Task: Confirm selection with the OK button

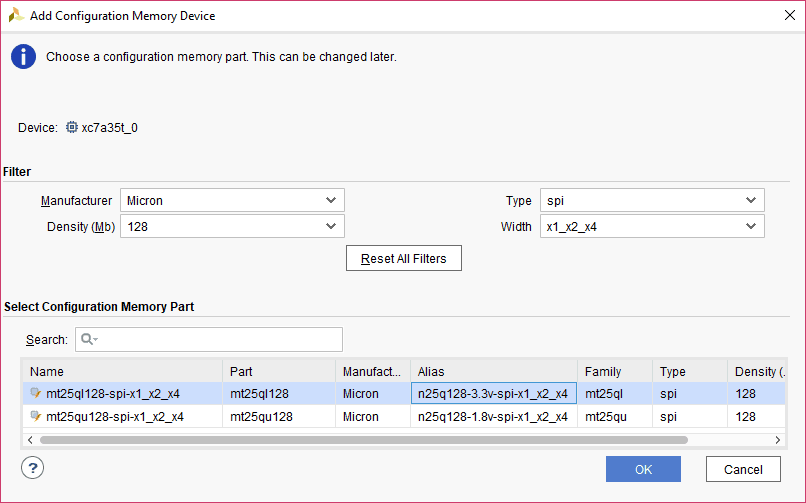Action: pos(643,469)
